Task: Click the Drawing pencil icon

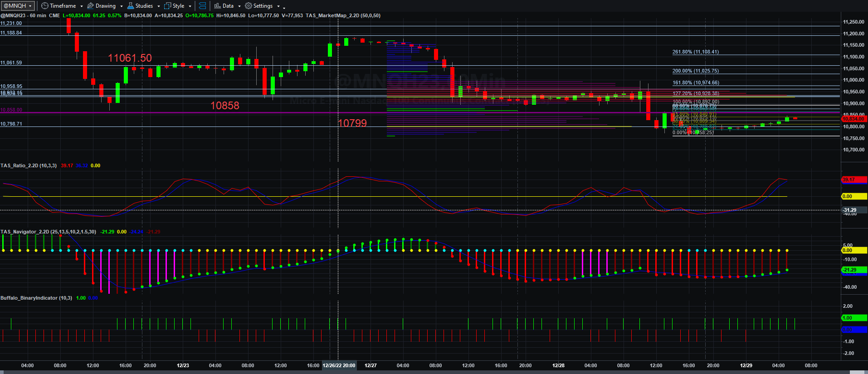Action: (x=90, y=6)
